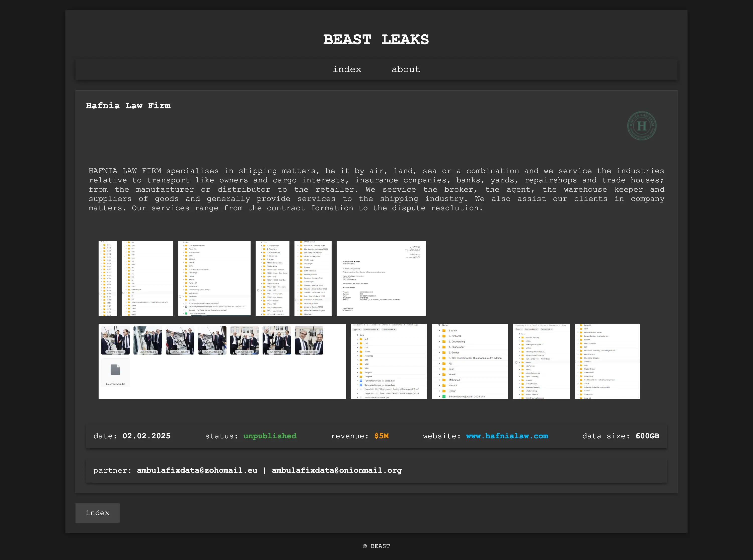Open the about tab in navigation bar

click(x=406, y=69)
